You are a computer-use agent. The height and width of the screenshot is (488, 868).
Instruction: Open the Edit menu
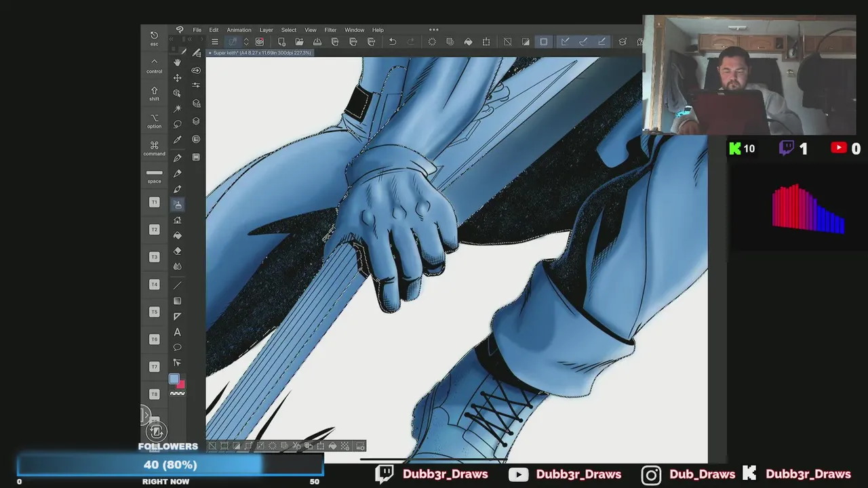click(x=214, y=30)
